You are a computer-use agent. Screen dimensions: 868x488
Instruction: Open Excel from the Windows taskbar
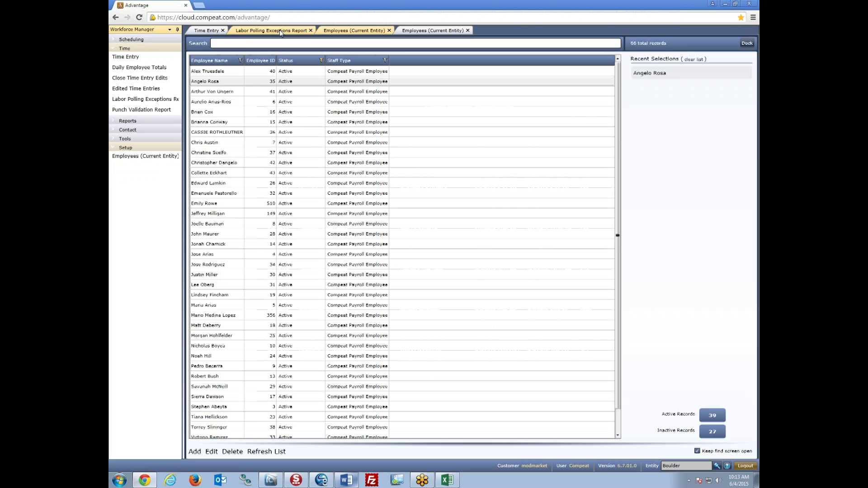click(x=447, y=480)
